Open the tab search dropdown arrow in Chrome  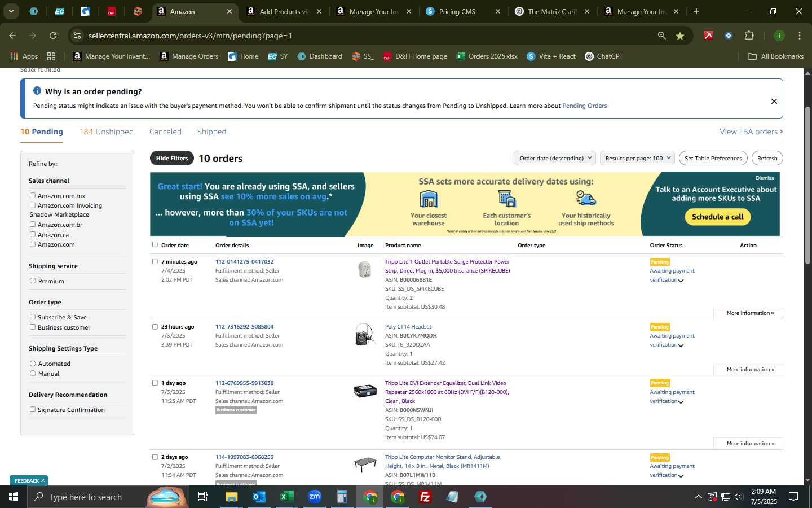tap(11, 11)
